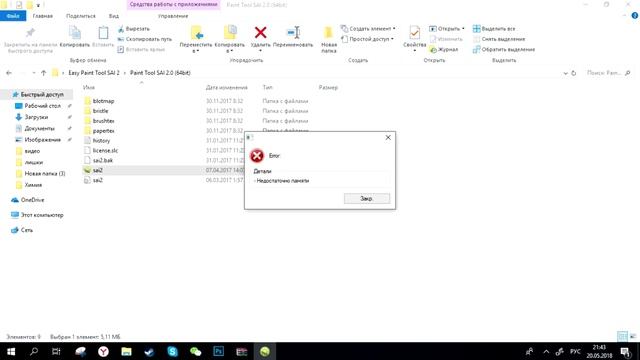The image size is (640, 360).
Task: Click the Copy to ribbon icon
Action: coord(230,33)
